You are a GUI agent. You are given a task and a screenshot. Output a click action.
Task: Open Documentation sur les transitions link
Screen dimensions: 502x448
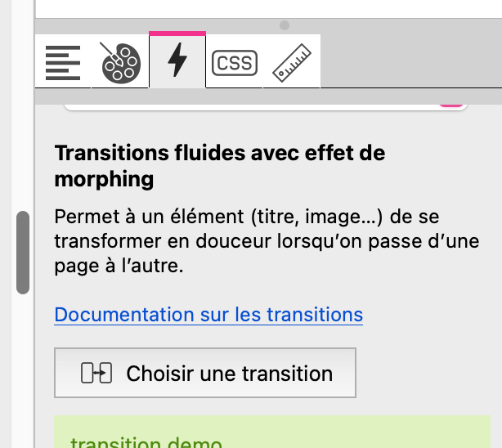(x=208, y=315)
